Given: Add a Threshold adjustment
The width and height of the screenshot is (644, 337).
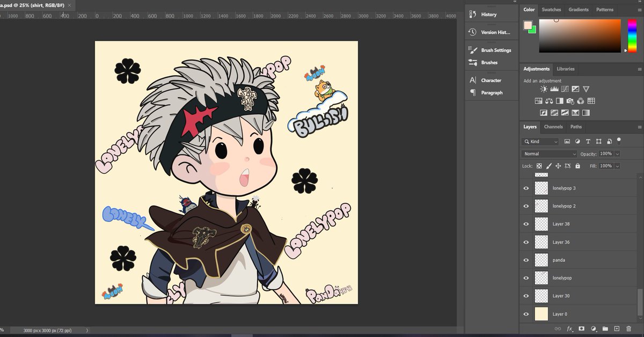Looking at the screenshot, I should [x=565, y=113].
